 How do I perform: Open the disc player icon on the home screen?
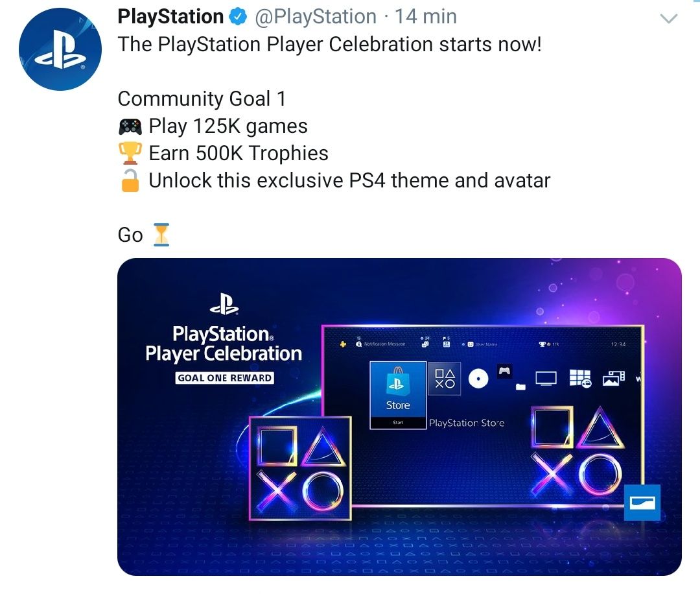(x=477, y=377)
